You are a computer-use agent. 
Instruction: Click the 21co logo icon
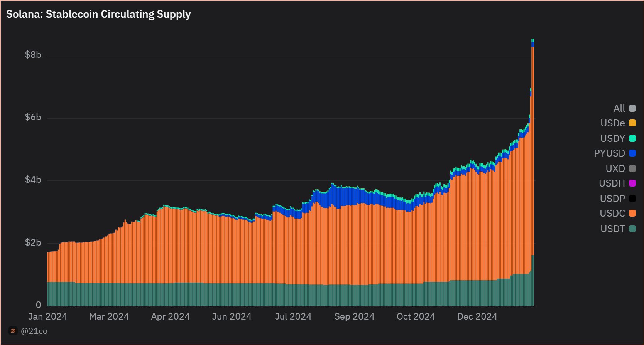coord(13,331)
